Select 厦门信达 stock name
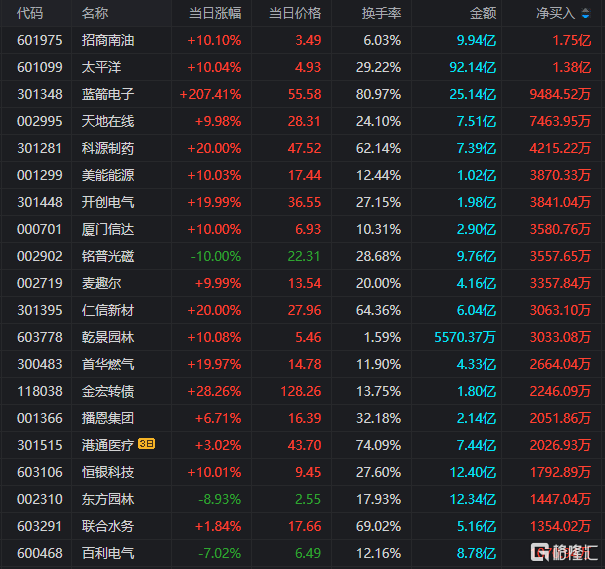The width and height of the screenshot is (605, 569). (108, 229)
